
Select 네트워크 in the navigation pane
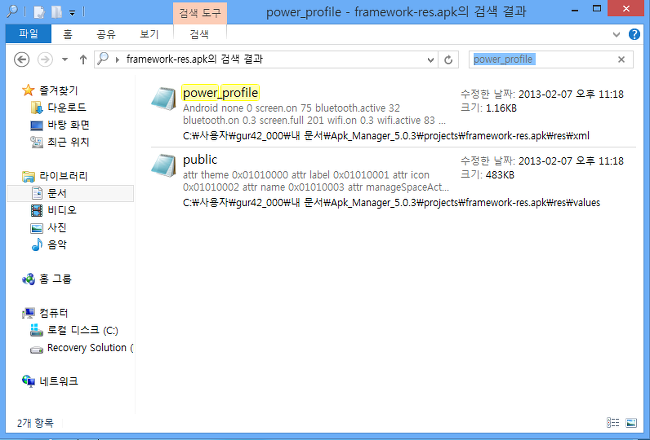[x=58, y=381]
